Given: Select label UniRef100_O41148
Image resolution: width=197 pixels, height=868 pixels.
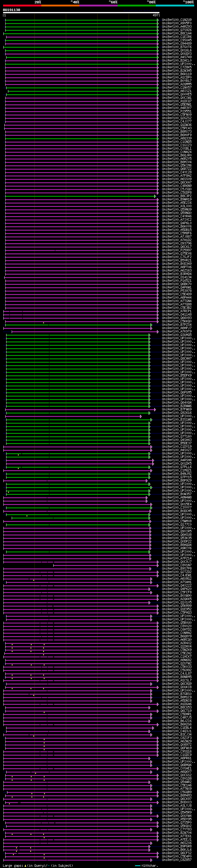Looking at the screenshot, I should tap(177, 314).
